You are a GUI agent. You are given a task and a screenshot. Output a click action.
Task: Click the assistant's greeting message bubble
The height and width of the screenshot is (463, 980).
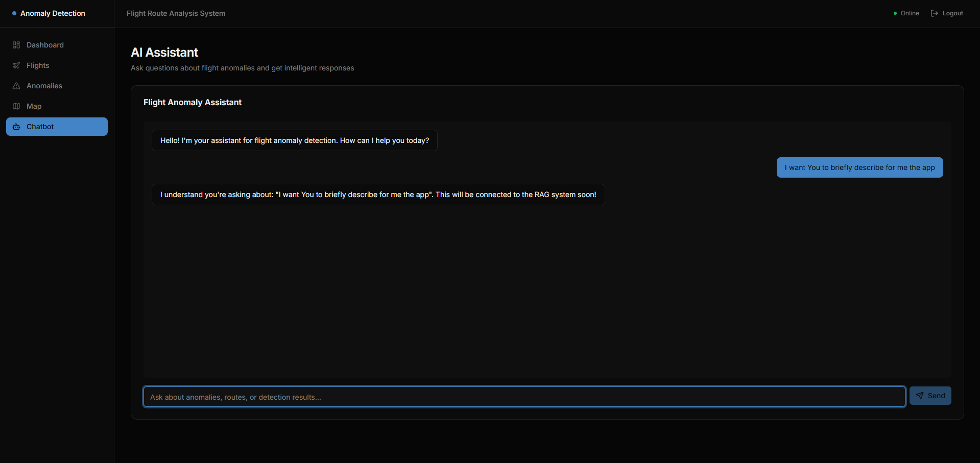[294, 140]
